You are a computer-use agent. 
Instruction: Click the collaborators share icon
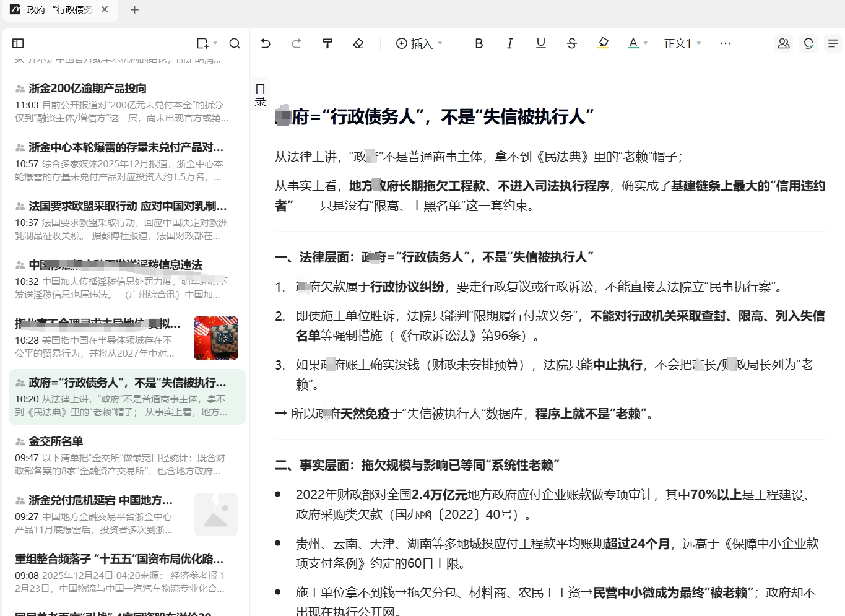(x=784, y=43)
